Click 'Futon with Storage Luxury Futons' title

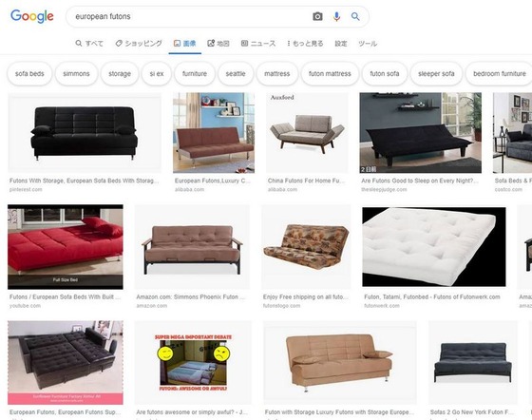coord(339,412)
